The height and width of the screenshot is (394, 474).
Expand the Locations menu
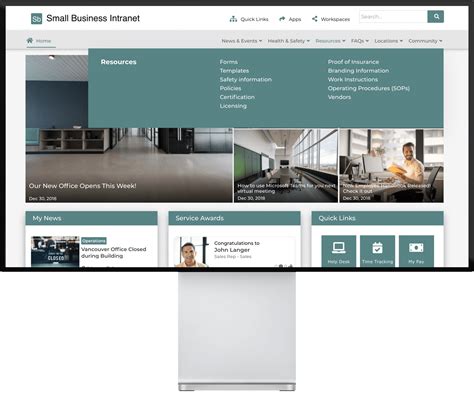[389, 41]
